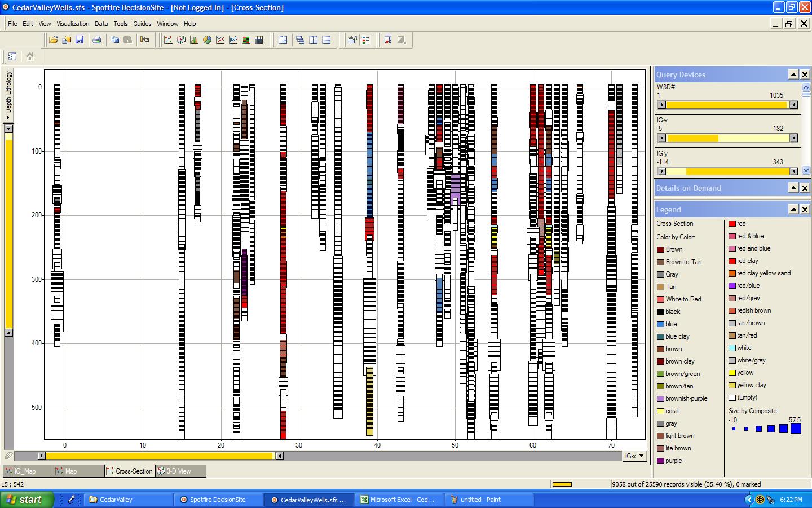Screen dimensions: 812x508
Task: Open the Properties dialog icon
Action: click(352, 40)
